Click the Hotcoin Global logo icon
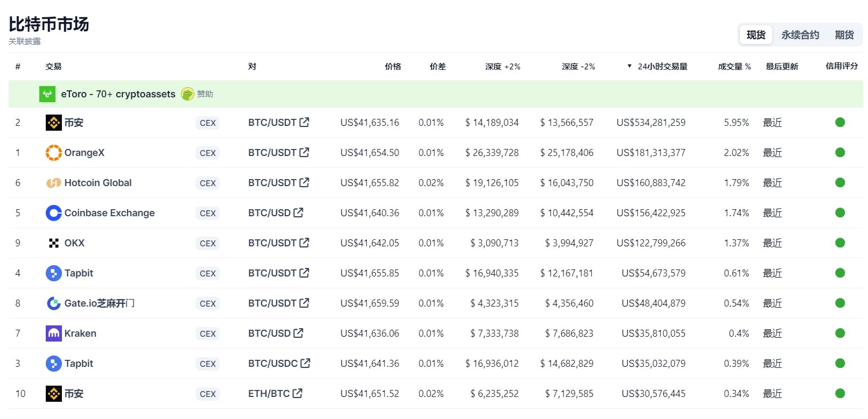Screen dimensions: 868x419 tap(53, 183)
